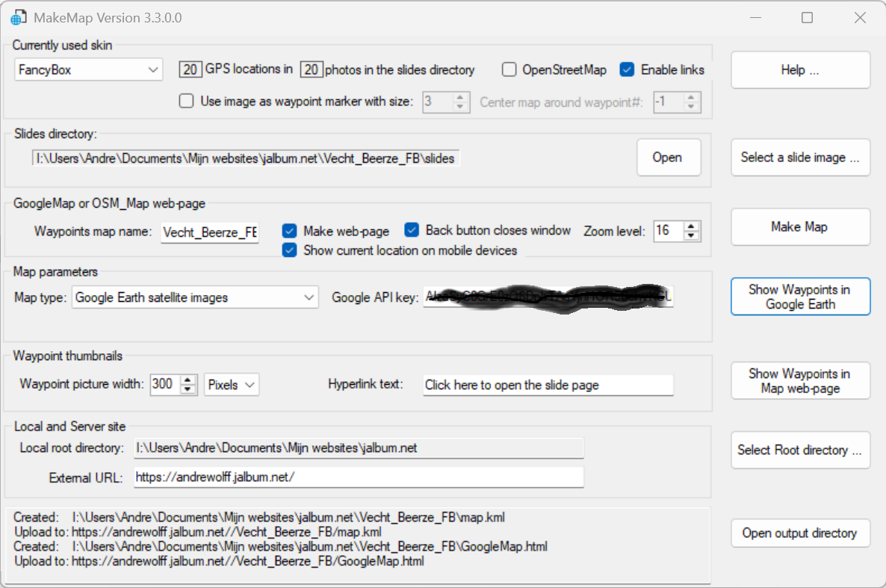Open the Pixels unit dropdown
The height and width of the screenshot is (588, 886).
click(232, 385)
